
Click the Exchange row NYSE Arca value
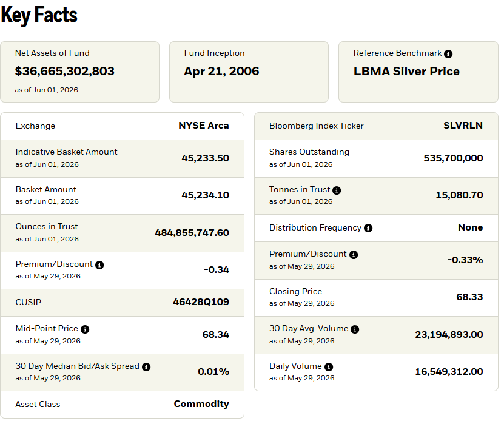204,126
